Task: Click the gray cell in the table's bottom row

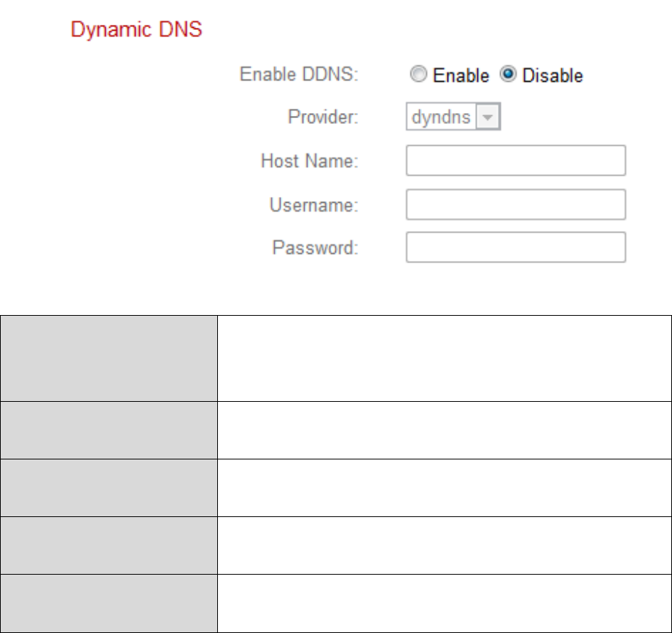Action: click(109, 603)
